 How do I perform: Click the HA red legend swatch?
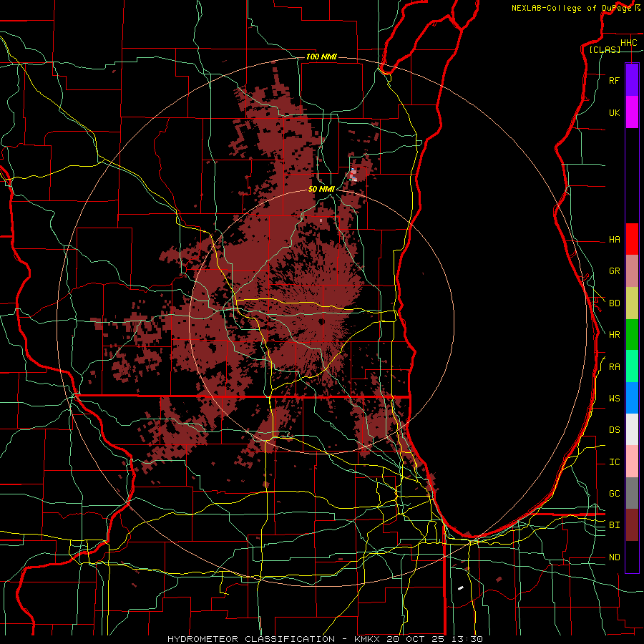pos(632,239)
